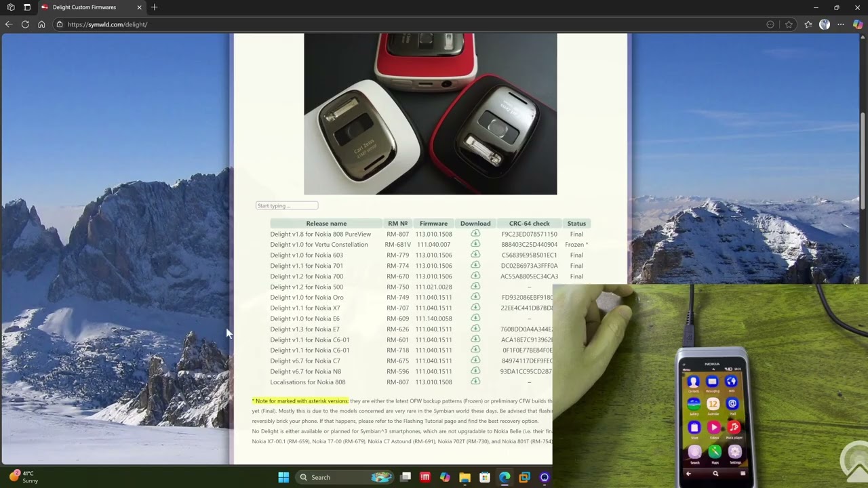Open Microsoft Store from taskbar
Screen dimensions: 868x488
[x=484, y=477]
